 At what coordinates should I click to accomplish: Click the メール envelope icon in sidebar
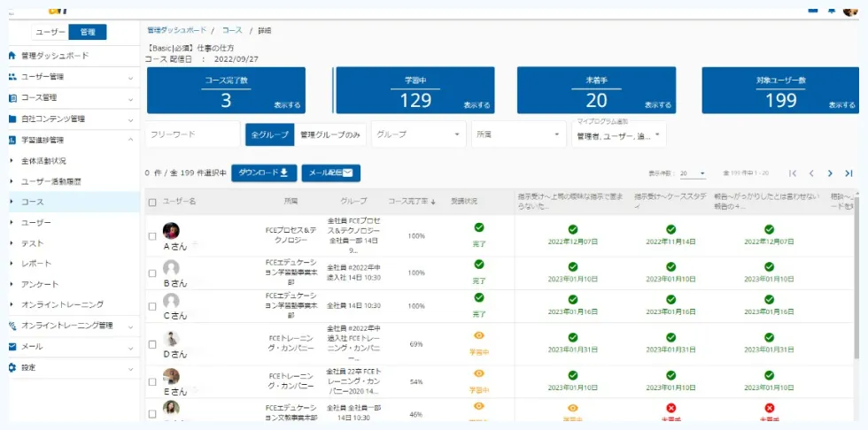click(12, 347)
